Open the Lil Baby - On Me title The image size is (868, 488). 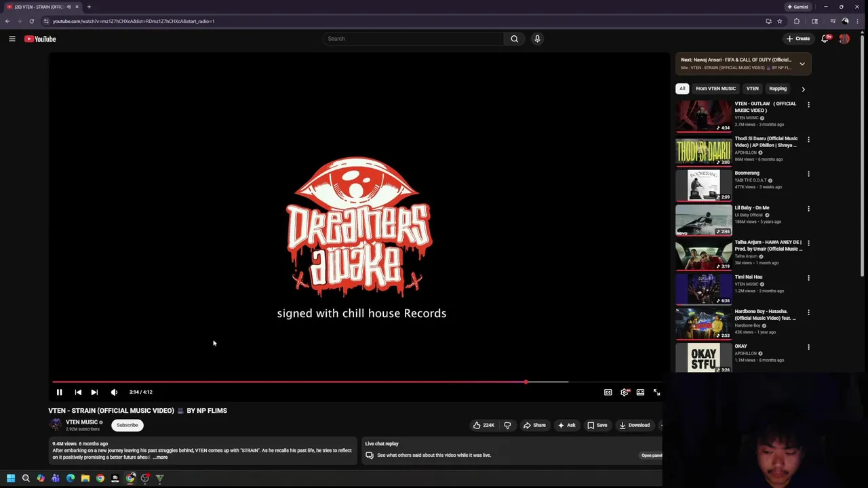click(x=752, y=207)
